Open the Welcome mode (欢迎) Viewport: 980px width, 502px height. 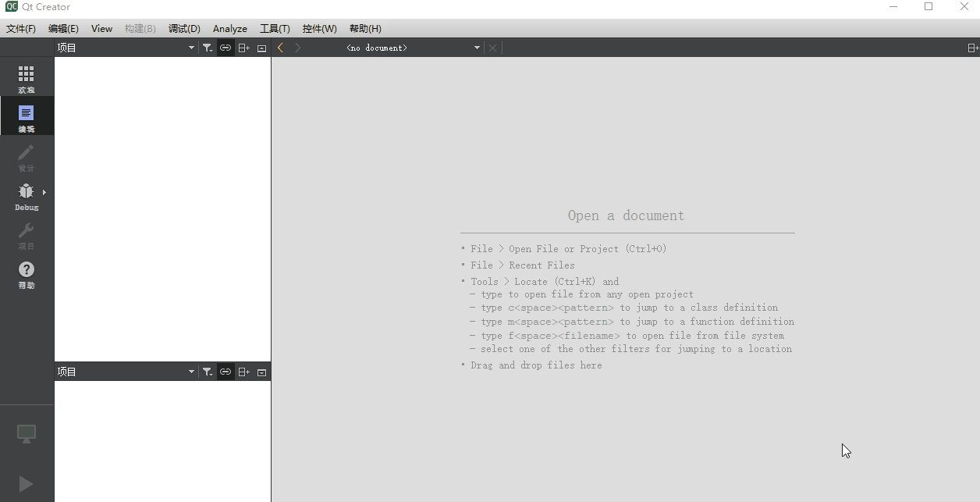[x=27, y=77]
